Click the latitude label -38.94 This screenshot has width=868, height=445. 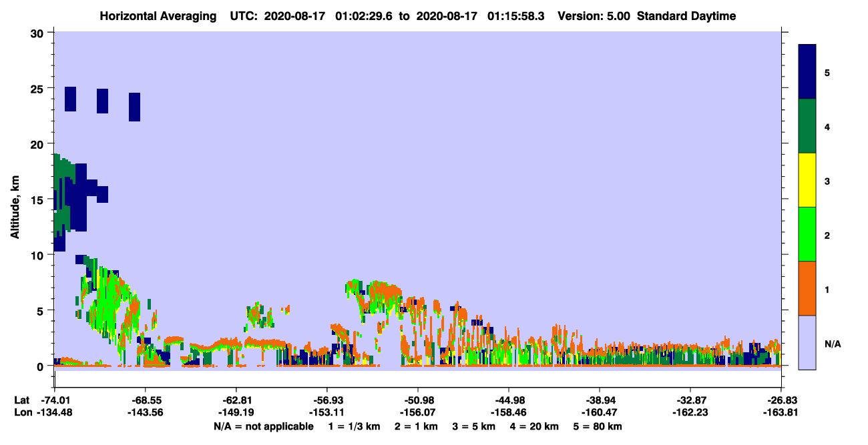(x=599, y=400)
